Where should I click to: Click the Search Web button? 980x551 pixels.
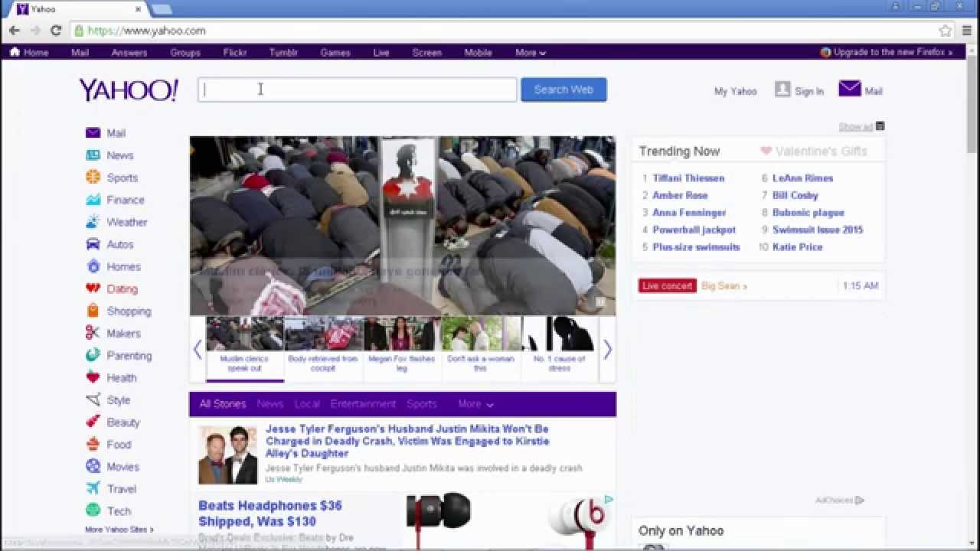(563, 90)
